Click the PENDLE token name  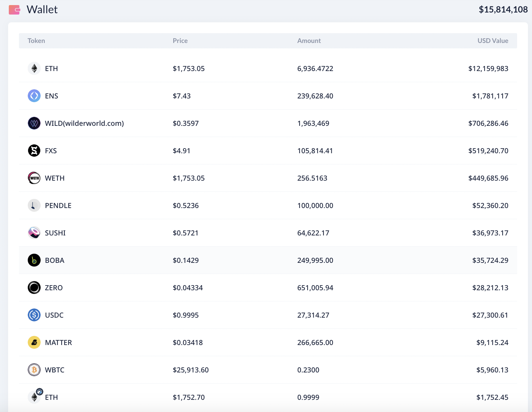click(58, 206)
